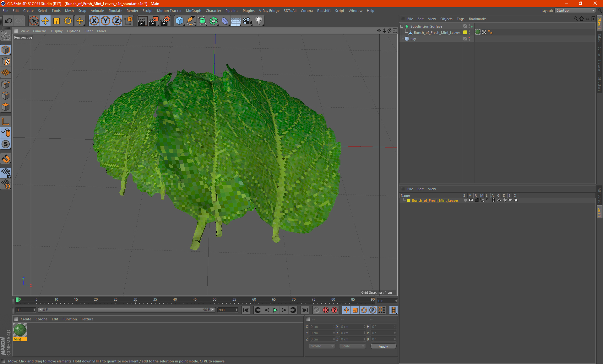Open the Layout Startup dropdown

(x=575, y=10)
